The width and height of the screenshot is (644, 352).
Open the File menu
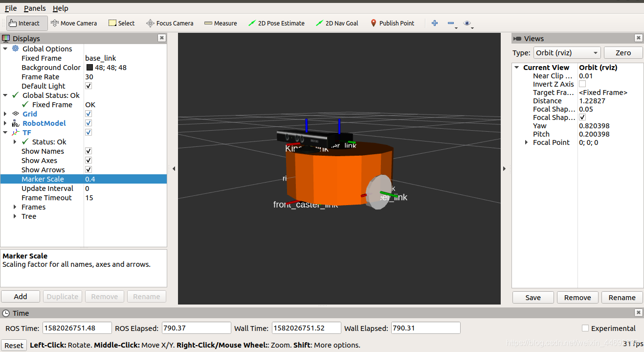pyautogui.click(x=11, y=8)
